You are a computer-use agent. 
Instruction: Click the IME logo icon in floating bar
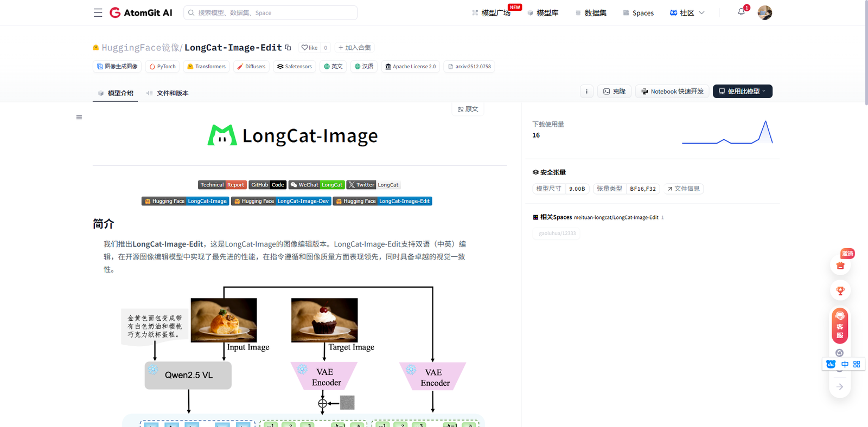click(x=831, y=364)
